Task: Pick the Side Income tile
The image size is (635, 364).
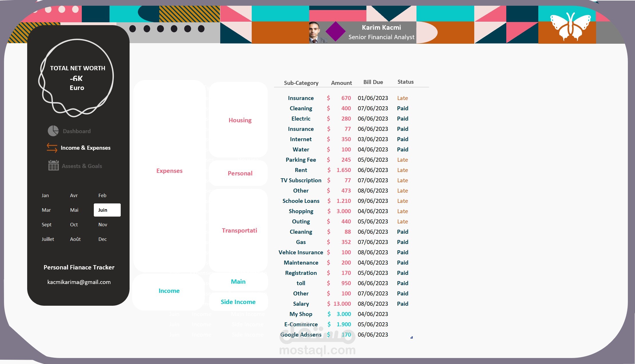Action: (238, 302)
